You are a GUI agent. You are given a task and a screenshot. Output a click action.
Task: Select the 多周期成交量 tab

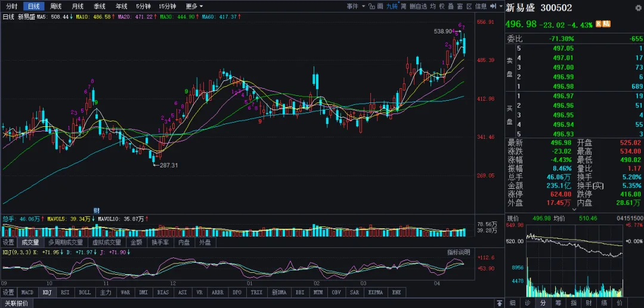(66, 242)
